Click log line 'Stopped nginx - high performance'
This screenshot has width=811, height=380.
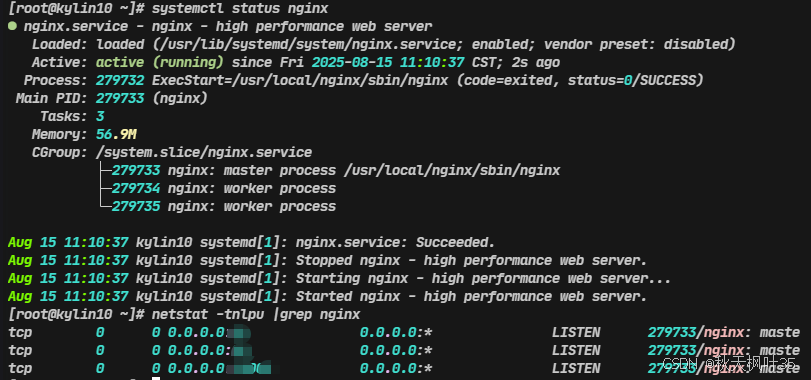(327, 260)
